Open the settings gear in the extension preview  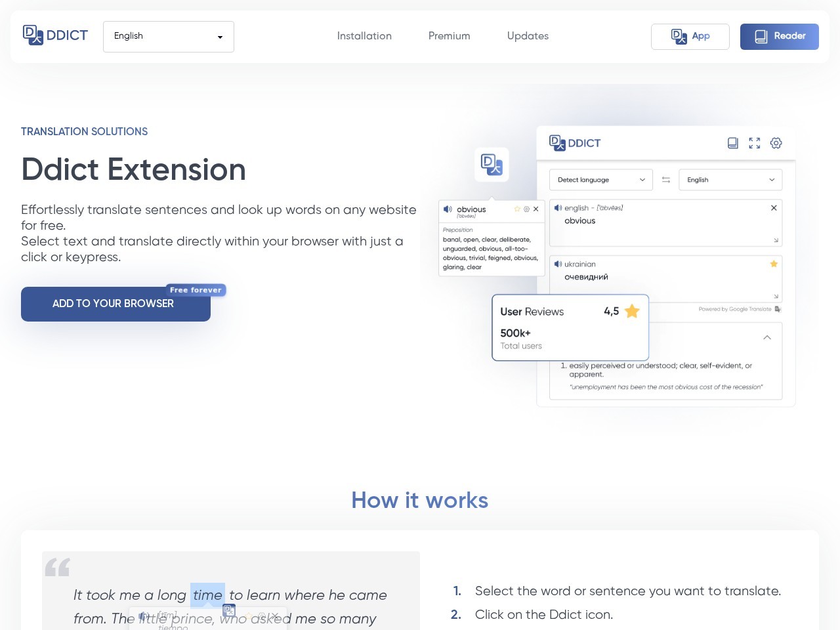click(776, 143)
